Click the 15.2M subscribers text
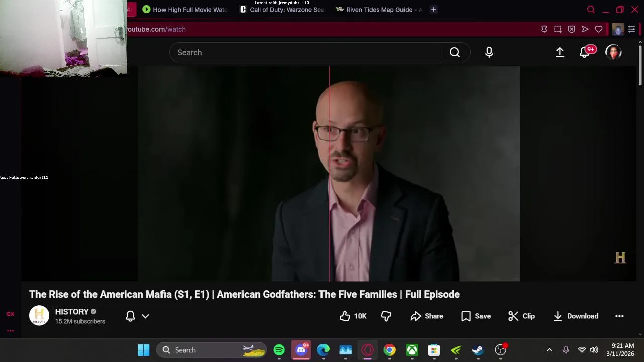Viewport: 644px width, 362px height. click(x=80, y=321)
